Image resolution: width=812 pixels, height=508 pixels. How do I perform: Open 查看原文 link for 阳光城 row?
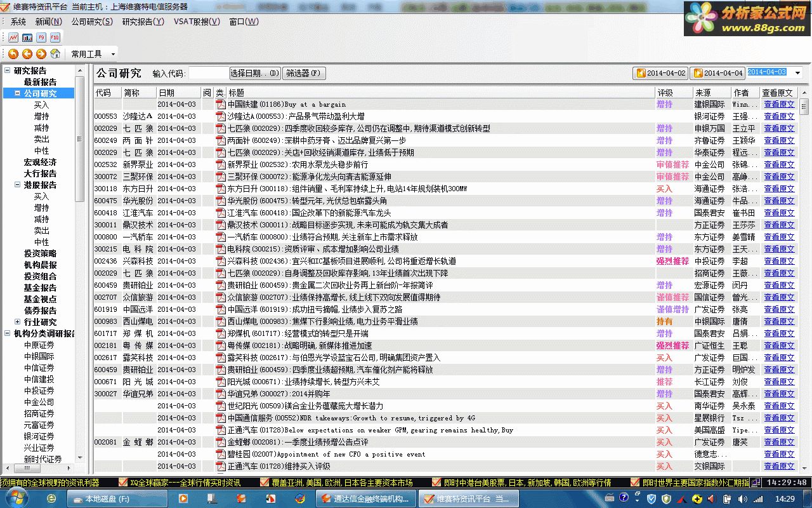click(x=779, y=382)
